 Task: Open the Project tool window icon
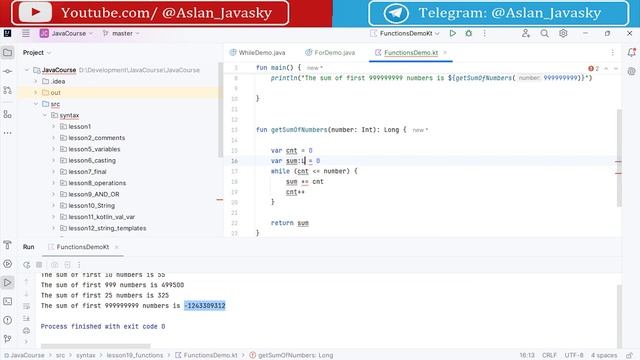8,52
